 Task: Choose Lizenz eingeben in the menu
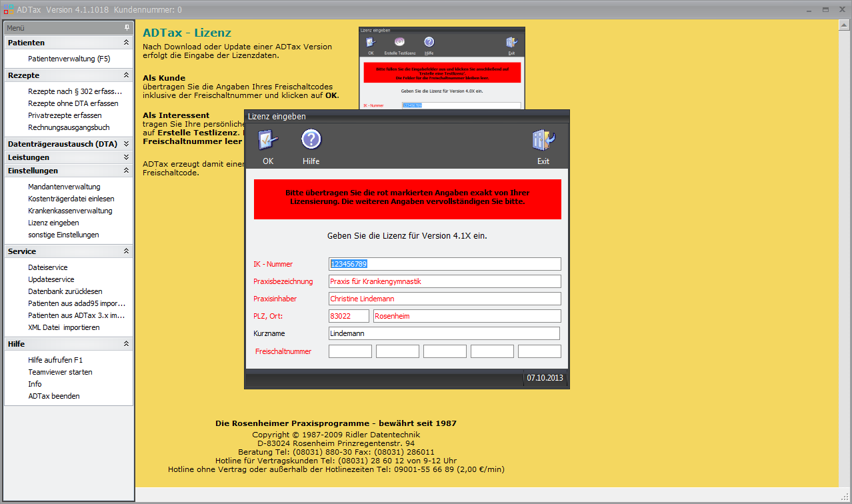click(x=53, y=223)
